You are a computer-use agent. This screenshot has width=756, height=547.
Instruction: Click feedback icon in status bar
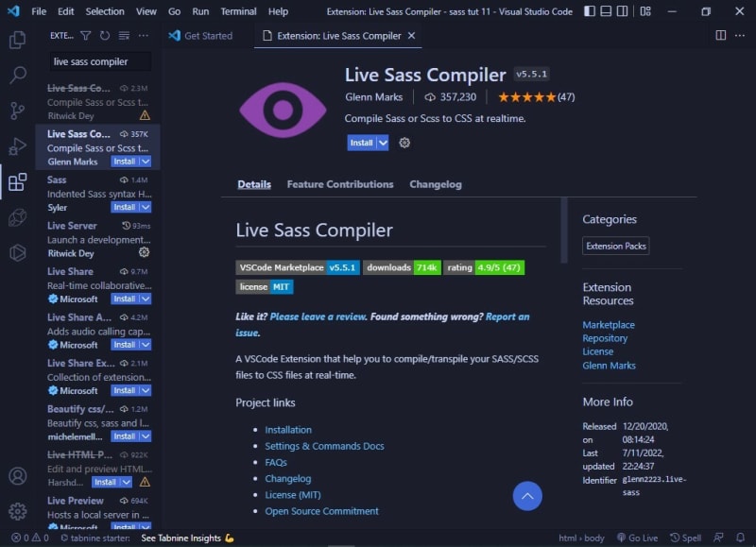pyautogui.click(x=718, y=538)
